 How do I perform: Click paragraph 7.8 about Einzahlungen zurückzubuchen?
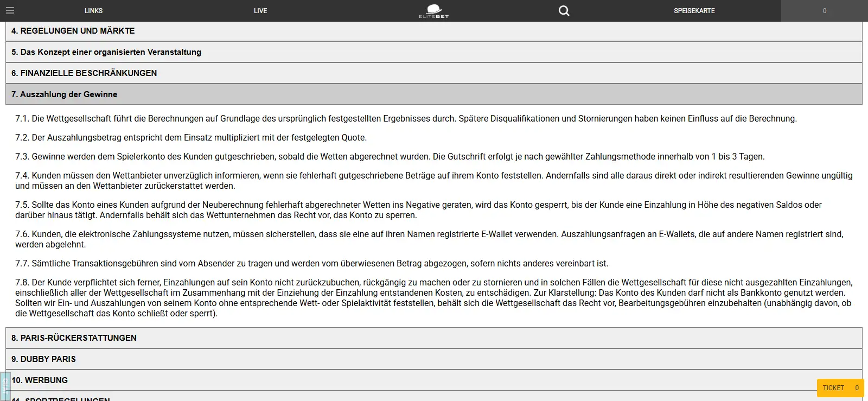434,298
